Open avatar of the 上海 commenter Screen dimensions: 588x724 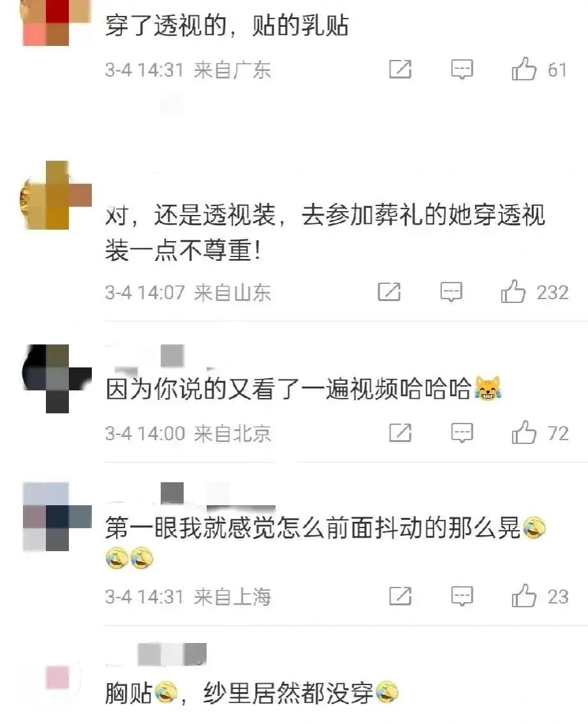click(57, 517)
